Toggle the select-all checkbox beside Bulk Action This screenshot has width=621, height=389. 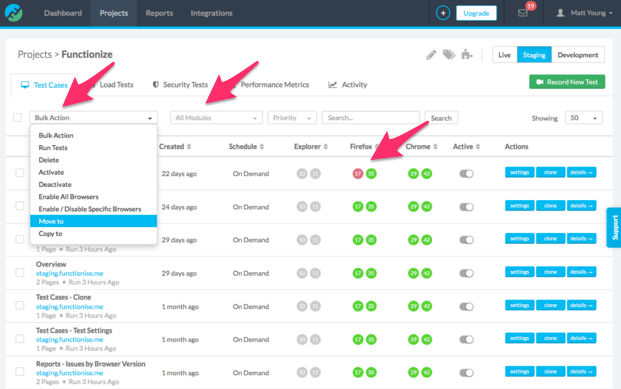coord(17,118)
